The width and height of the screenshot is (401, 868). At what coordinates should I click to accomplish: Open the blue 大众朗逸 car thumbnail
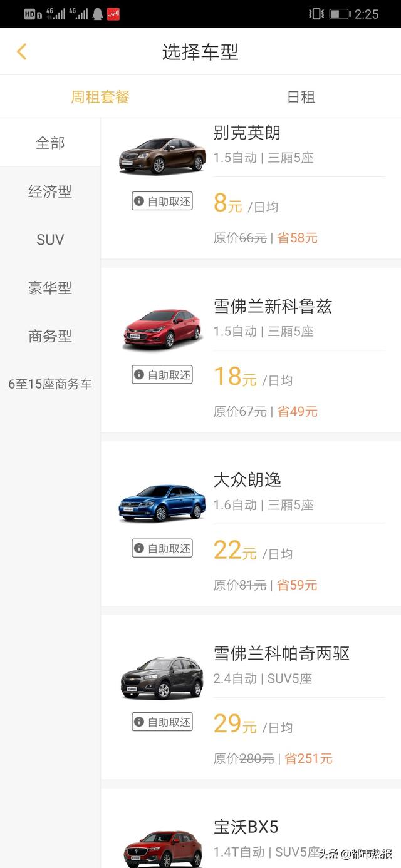point(162,503)
